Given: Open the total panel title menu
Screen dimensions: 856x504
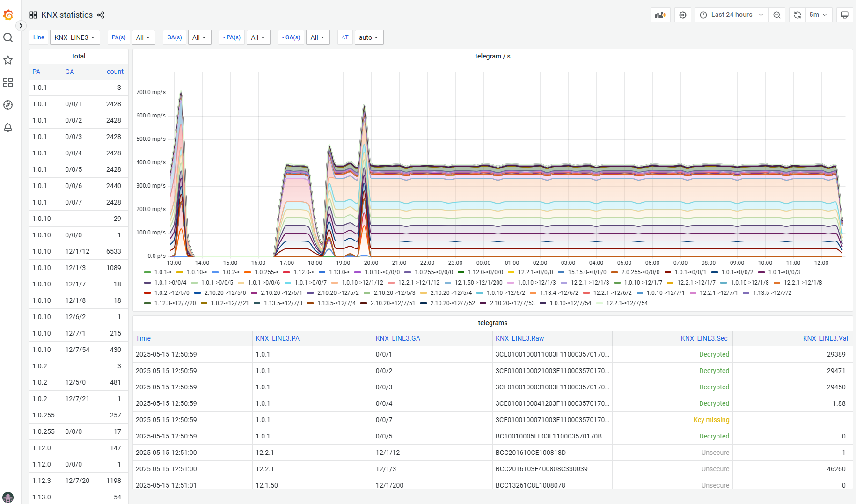Looking at the screenshot, I should click(x=79, y=56).
